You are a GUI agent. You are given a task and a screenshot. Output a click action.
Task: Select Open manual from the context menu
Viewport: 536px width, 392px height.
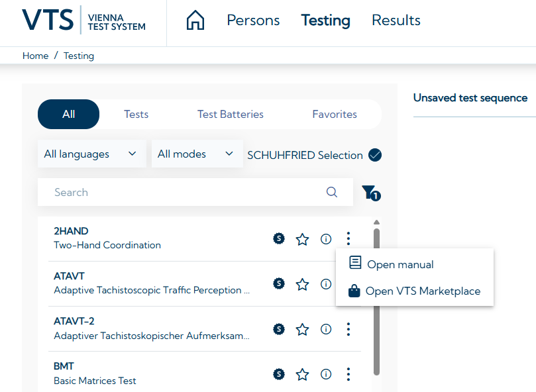pos(400,264)
